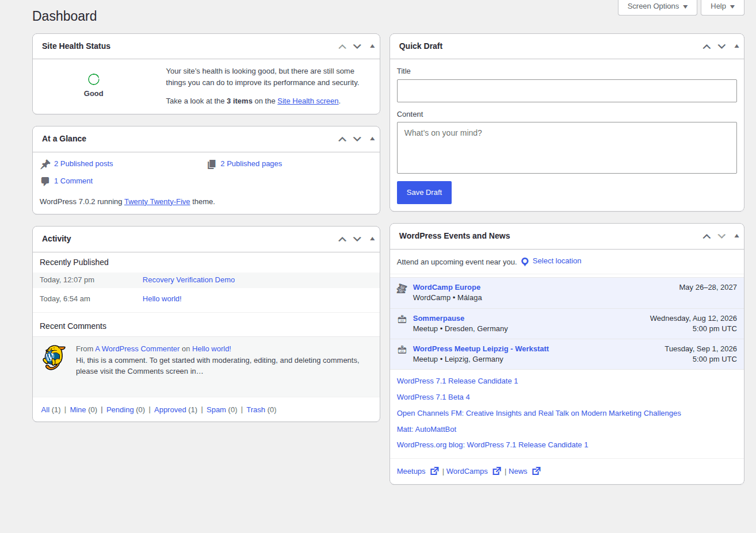Open the Screen Options dropdown

658,6
